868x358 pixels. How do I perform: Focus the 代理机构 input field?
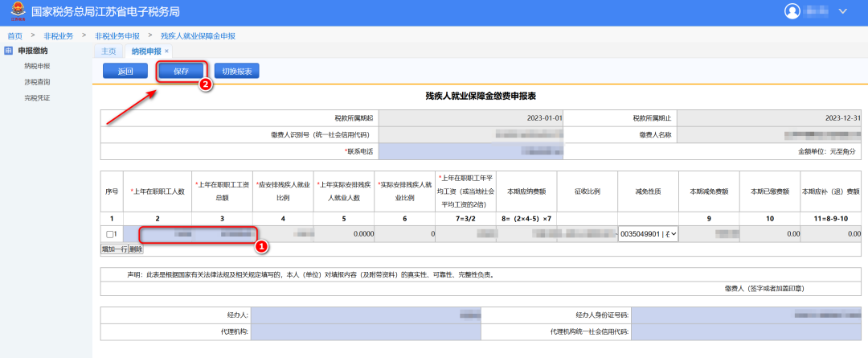(x=366, y=332)
